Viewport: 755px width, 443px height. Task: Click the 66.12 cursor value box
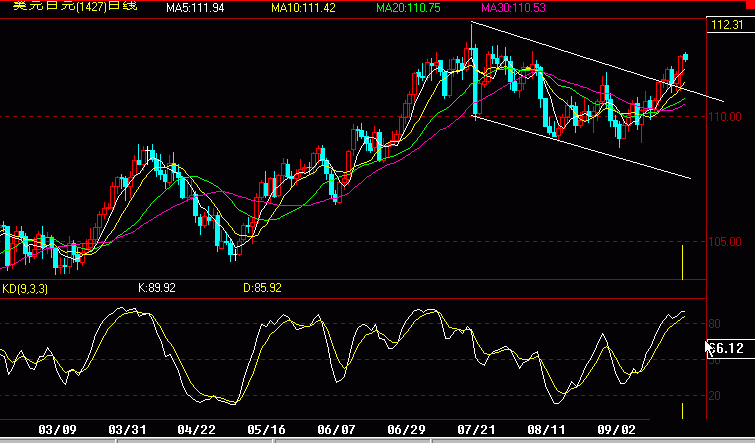(x=730, y=348)
